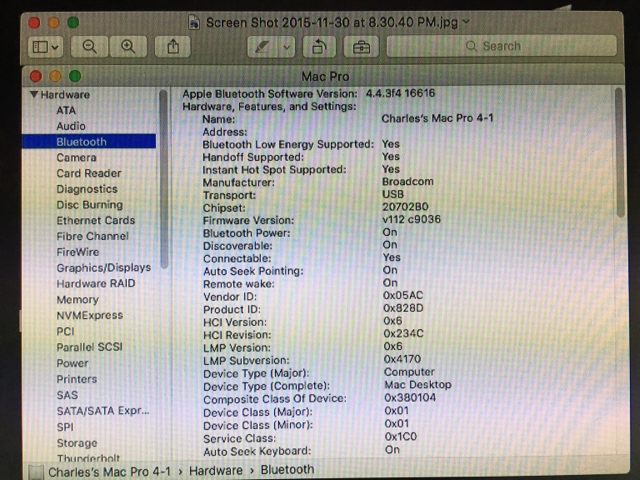The width and height of the screenshot is (640, 480).
Task: Click the detail pane vertical scrollbar
Action: pos(619,152)
